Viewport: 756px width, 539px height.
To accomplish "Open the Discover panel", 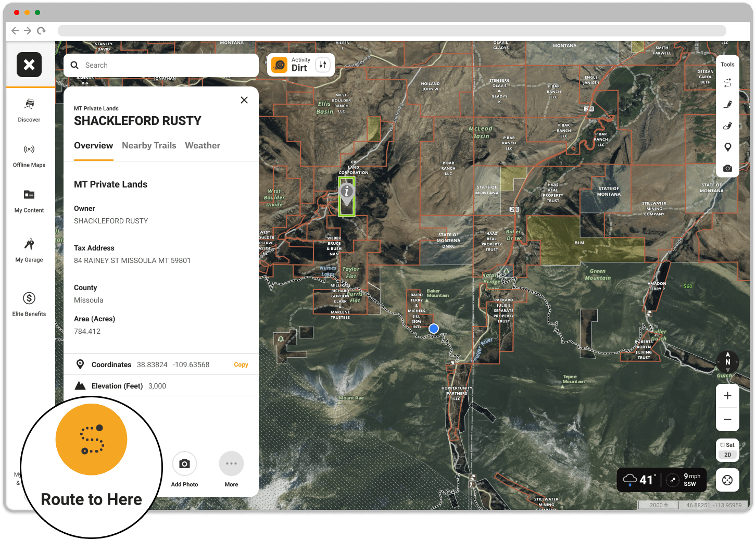I will tap(29, 111).
